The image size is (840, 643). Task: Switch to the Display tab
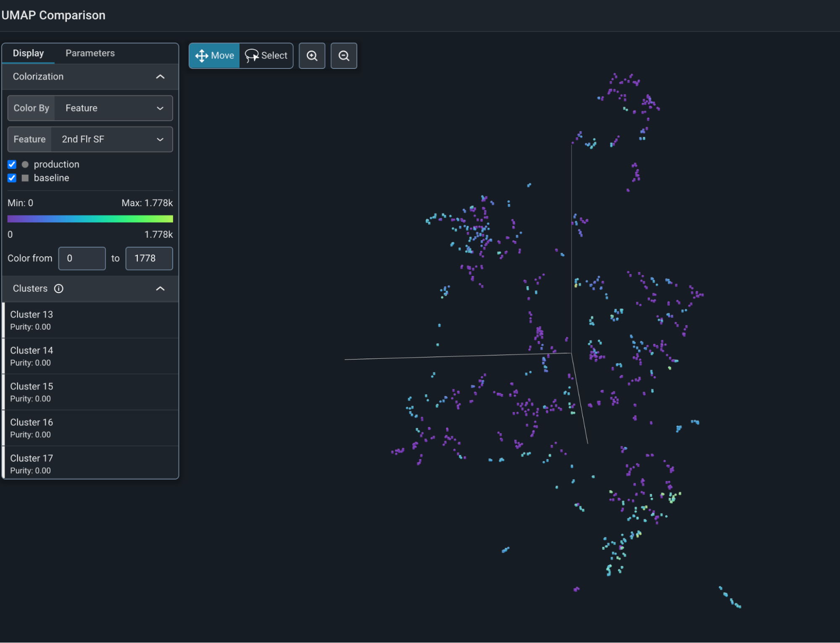pos(28,52)
